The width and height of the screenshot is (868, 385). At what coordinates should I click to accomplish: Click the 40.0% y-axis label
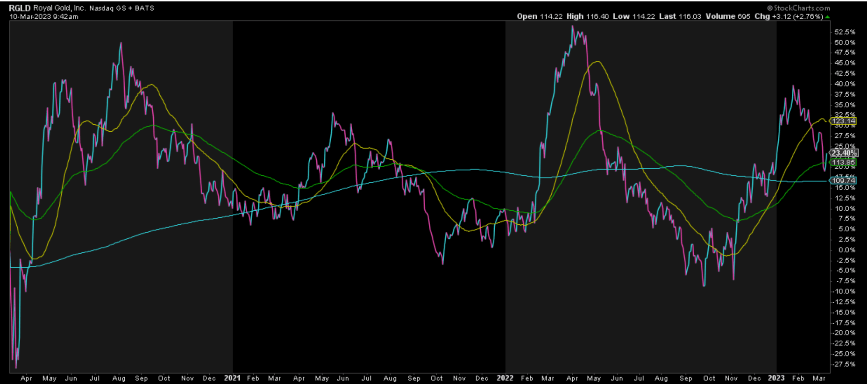pos(845,84)
